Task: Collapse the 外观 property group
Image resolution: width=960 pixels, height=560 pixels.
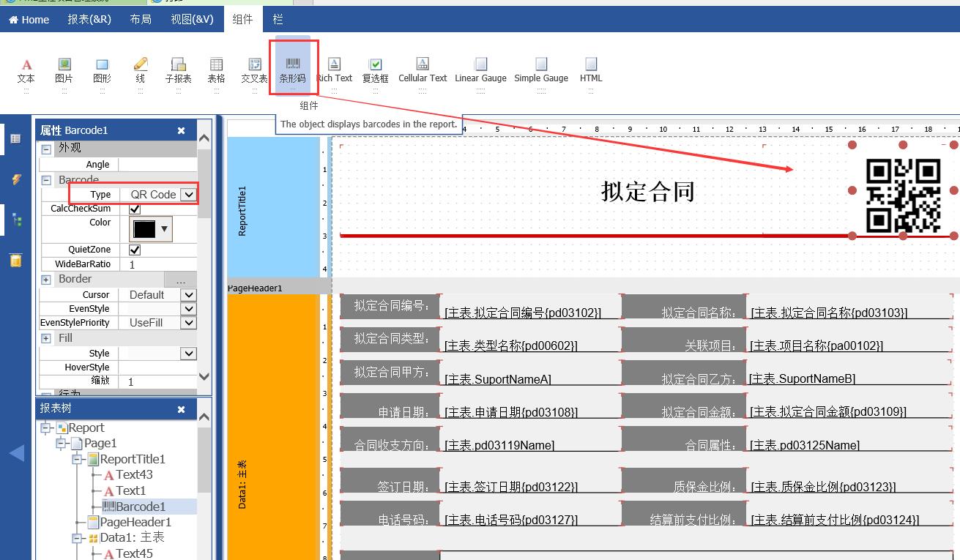Action: 46,149
